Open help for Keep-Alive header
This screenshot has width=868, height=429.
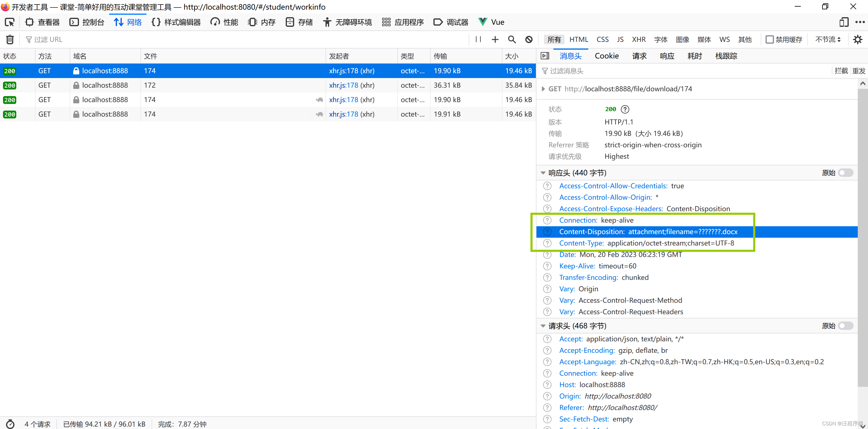point(547,266)
